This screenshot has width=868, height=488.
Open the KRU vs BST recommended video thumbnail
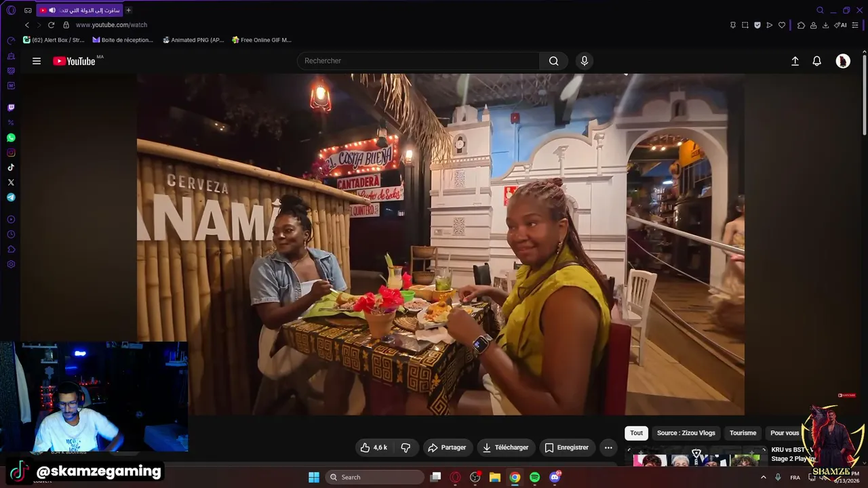pos(697,457)
